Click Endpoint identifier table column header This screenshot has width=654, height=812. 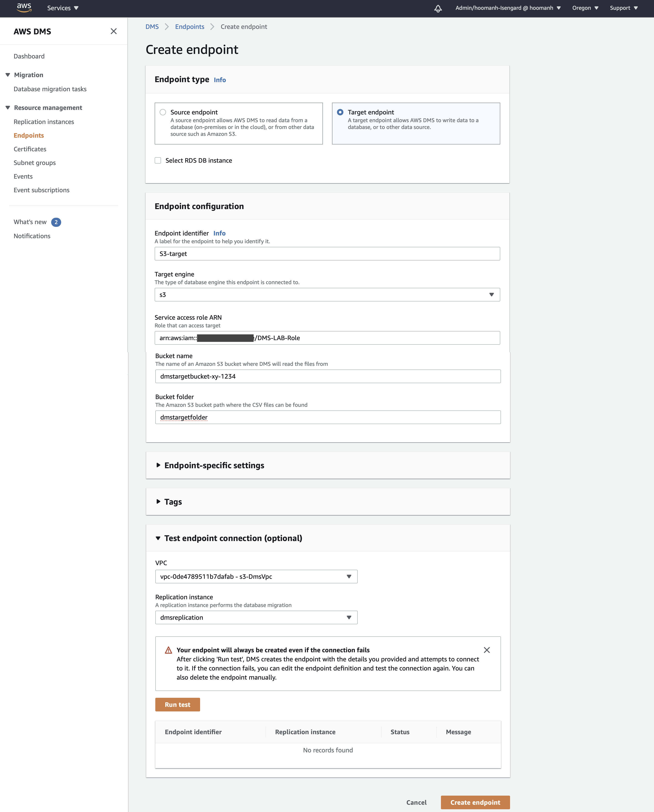pyautogui.click(x=193, y=732)
